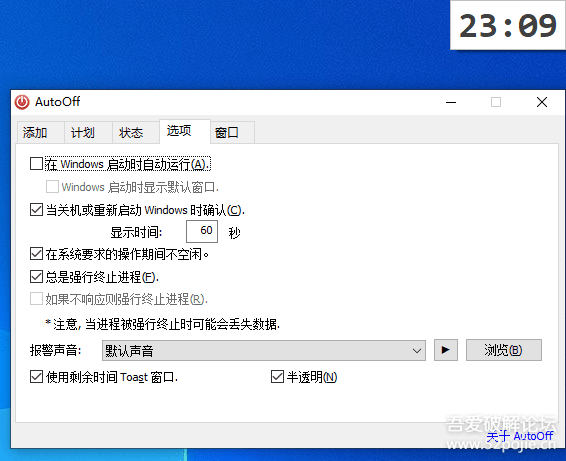Uncheck 总是强行终止进程 option
Viewport: 566px width, 461px height.
[x=36, y=277]
